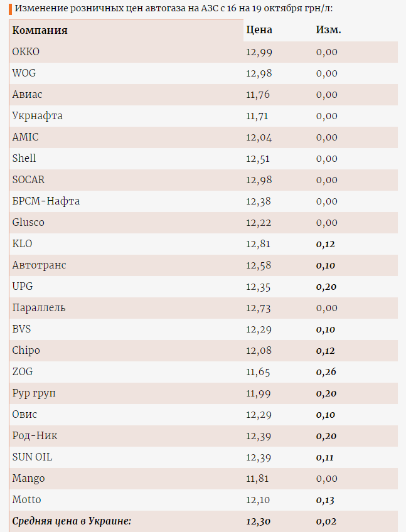Click the Glusco price 12,22
Image resolution: width=406 pixels, height=532 pixels.
259,223
